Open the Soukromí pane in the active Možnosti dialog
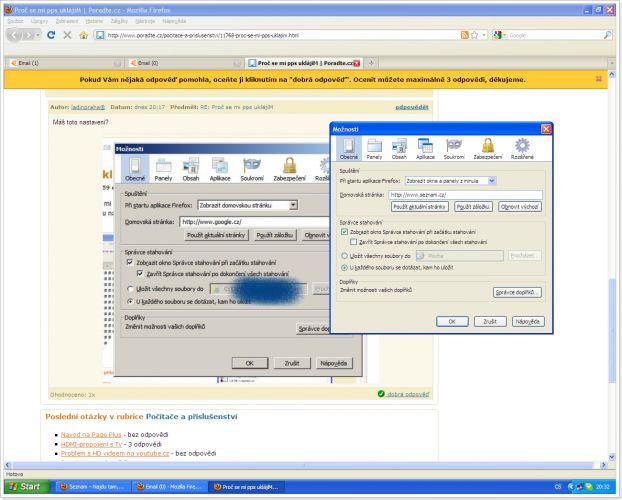The width and height of the screenshot is (622, 500). [454, 148]
